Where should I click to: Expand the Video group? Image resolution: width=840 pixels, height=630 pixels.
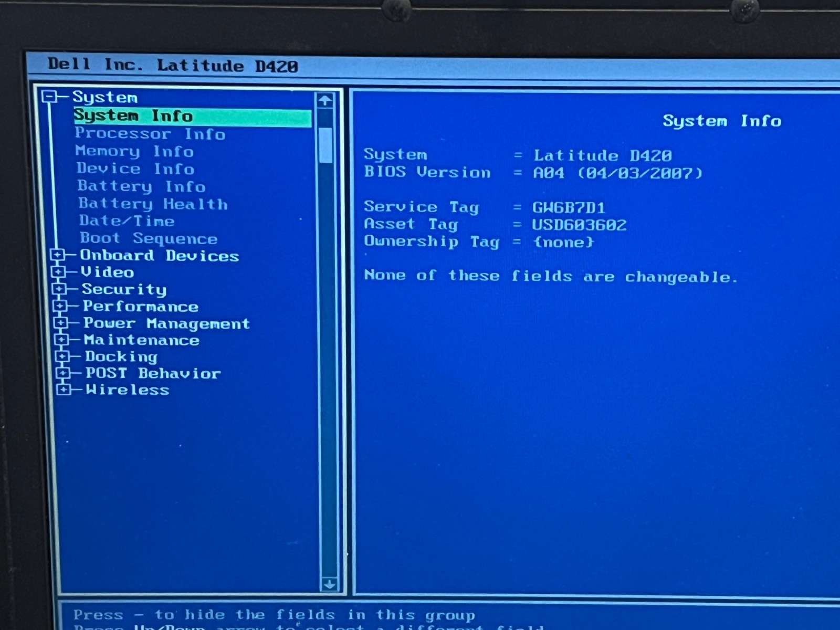(x=58, y=272)
